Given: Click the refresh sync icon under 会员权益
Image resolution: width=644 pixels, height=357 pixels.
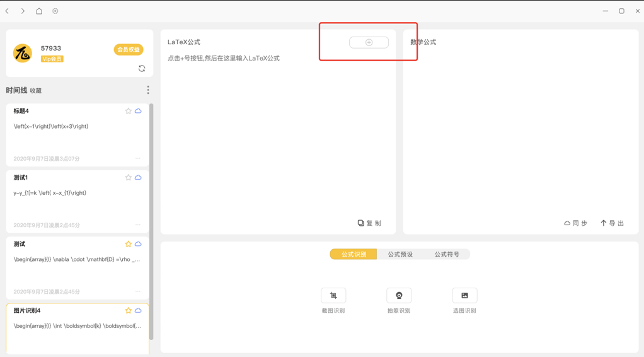Looking at the screenshot, I should tap(142, 68).
